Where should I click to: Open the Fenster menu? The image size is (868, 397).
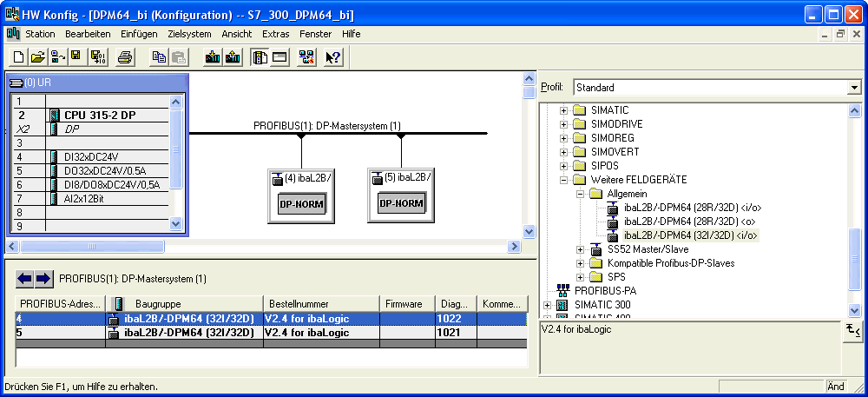pyautogui.click(x=316, y=34)
